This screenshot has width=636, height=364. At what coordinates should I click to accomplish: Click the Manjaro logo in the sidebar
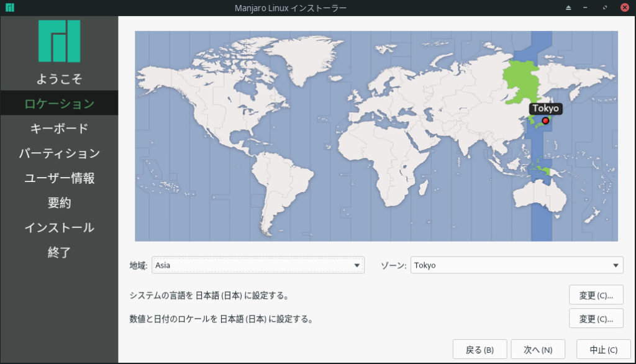59,42
